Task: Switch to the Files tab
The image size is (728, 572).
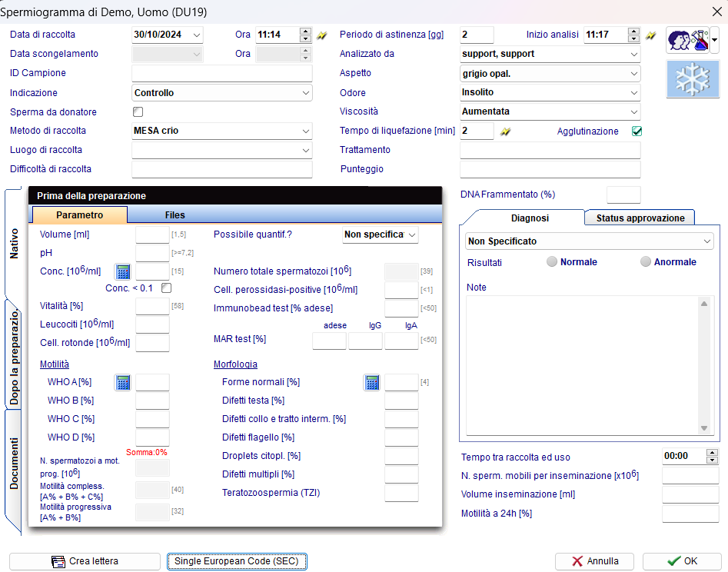Action: click(175, 215)
